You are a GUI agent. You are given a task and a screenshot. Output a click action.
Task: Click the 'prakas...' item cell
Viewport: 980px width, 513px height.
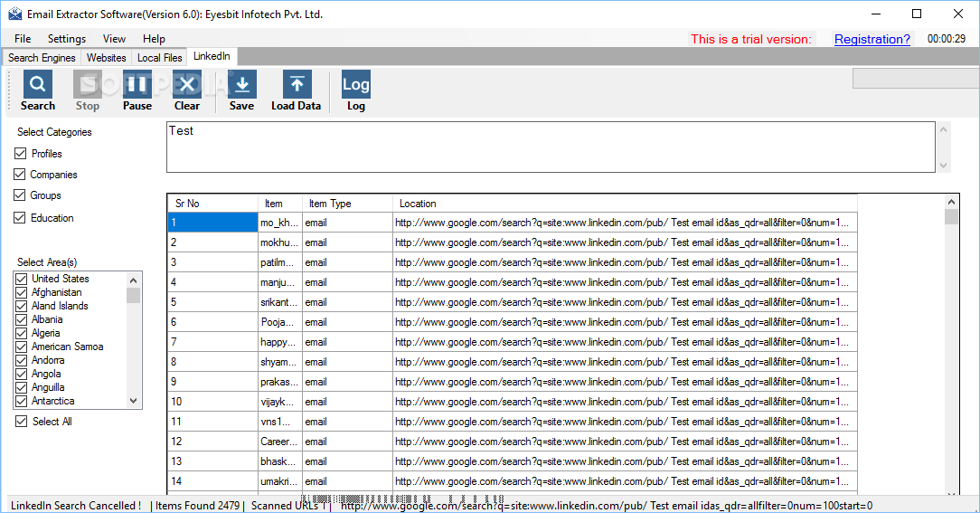[280, 382]
